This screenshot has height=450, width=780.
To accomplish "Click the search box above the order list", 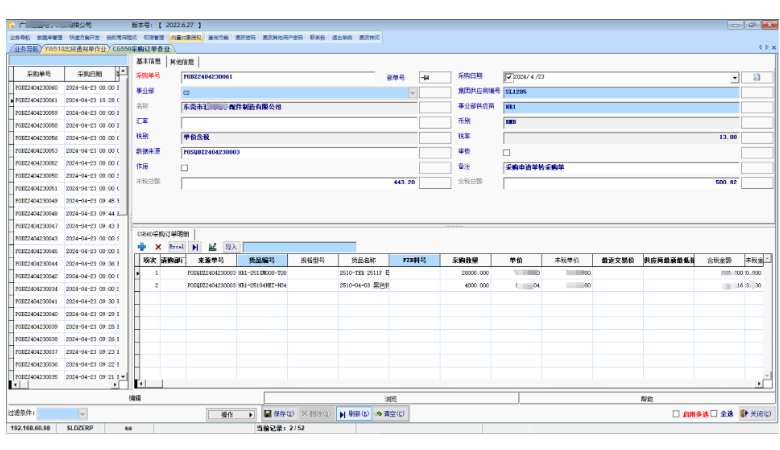I will 68,61.
